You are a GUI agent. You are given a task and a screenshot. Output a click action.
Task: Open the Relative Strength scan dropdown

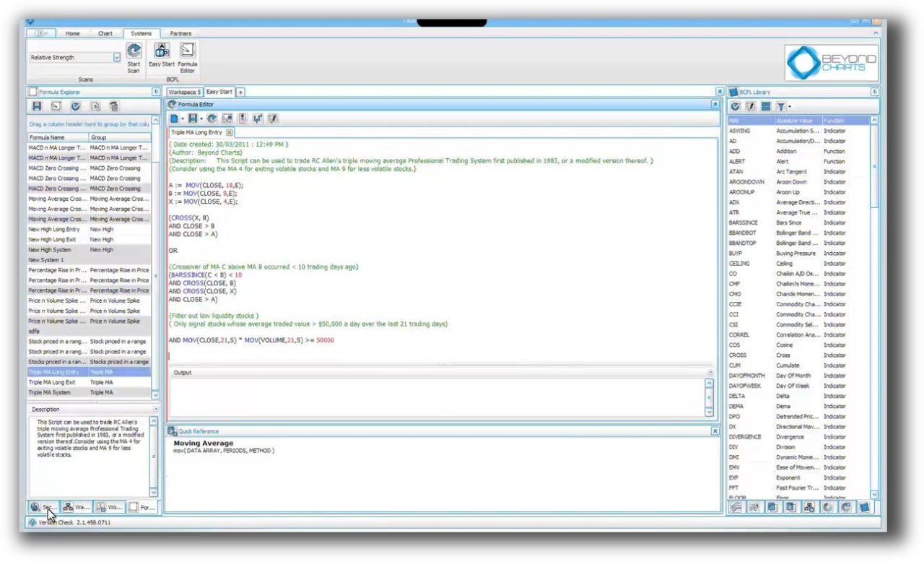coord(116,57)
